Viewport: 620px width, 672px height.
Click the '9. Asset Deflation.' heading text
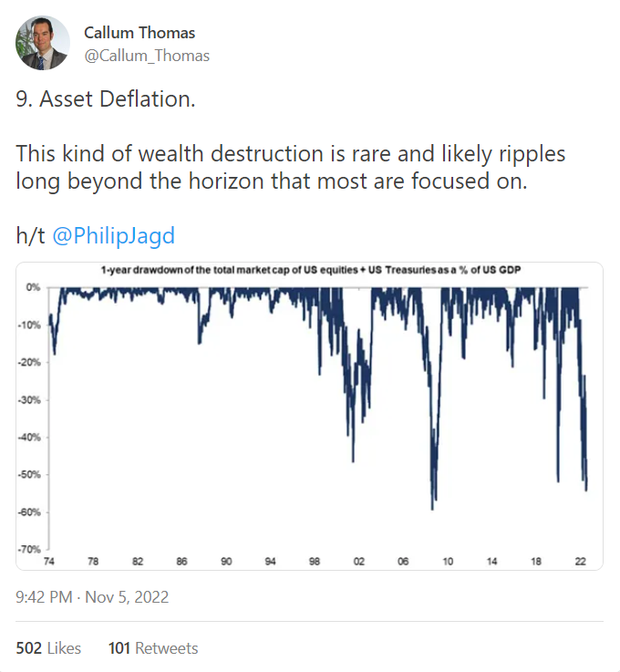(106, 98)
